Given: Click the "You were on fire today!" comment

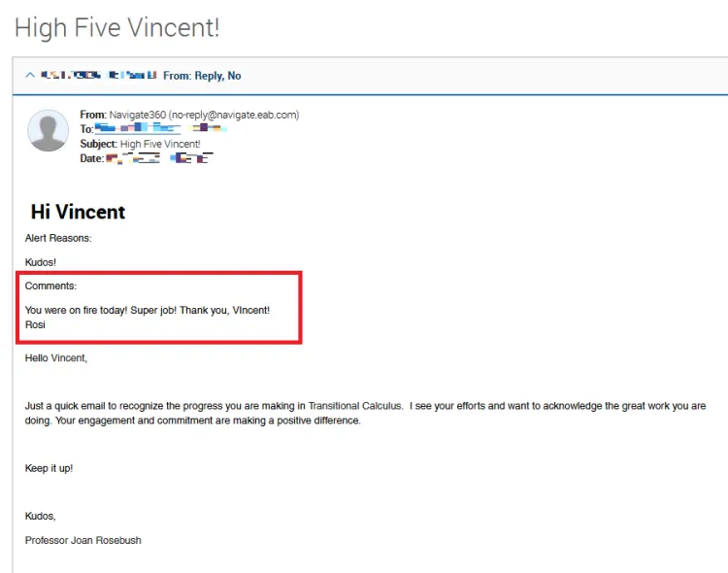Looking at the screenshot, I should pyautogui.click(x=148, y=310).
